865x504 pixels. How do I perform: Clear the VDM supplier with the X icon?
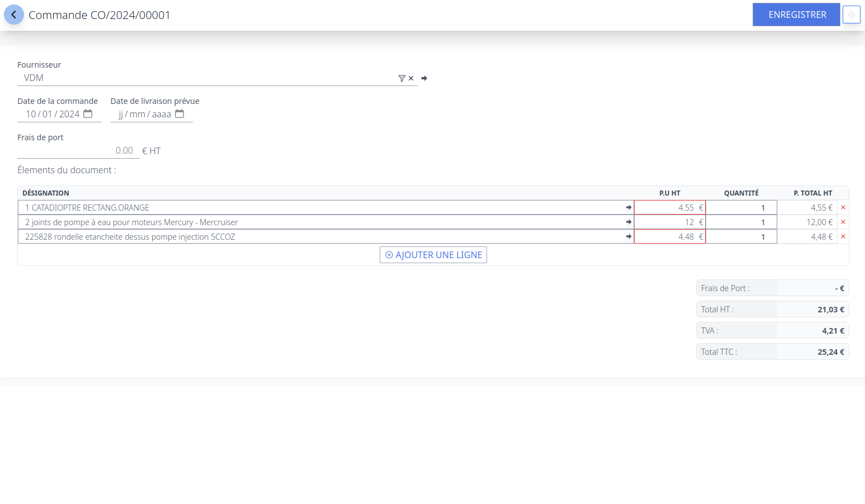[411, 79]
